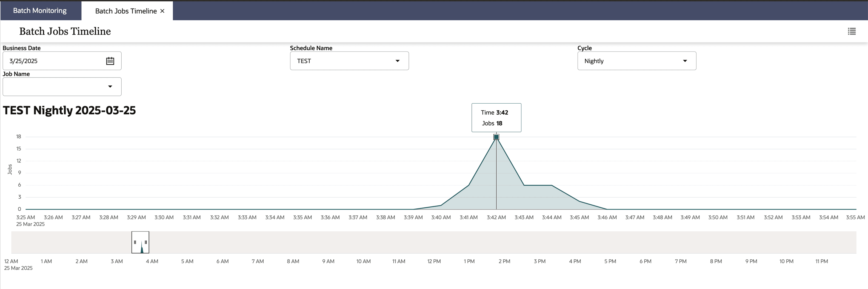Switch to the Batch Monitoring tab
The height and width of the screenshot is (289, 868).
point(39,10)
